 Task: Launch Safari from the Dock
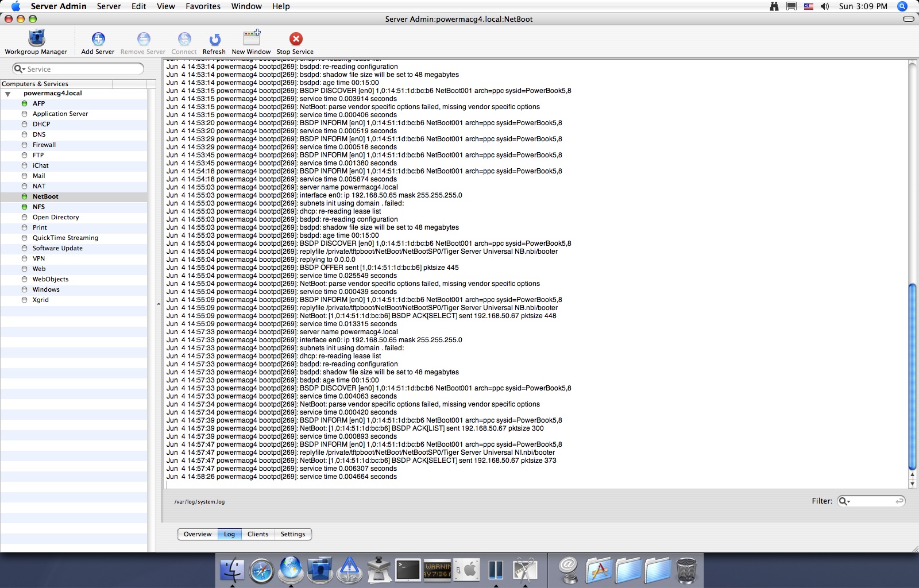coord(261,570)
